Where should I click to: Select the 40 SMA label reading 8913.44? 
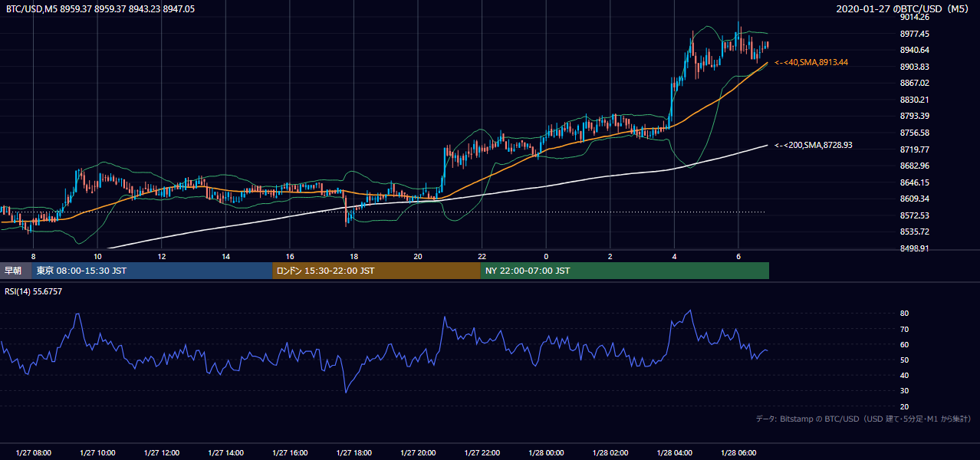click(x=811, y=62)
